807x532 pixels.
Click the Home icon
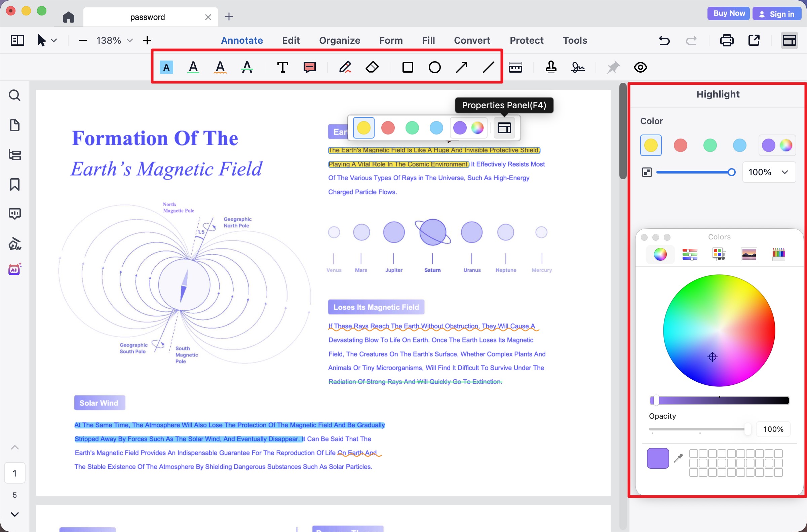(69, 17)
